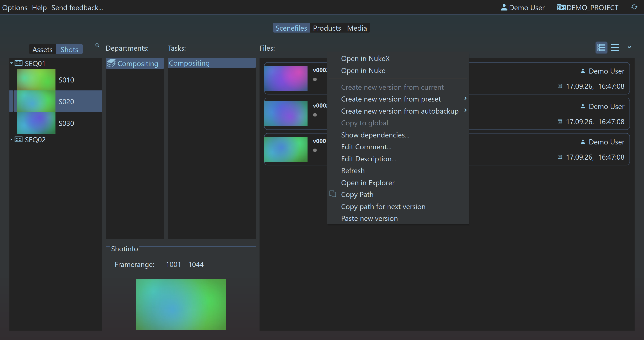
Task: Select the Compositing task
Action: point(212,63)
